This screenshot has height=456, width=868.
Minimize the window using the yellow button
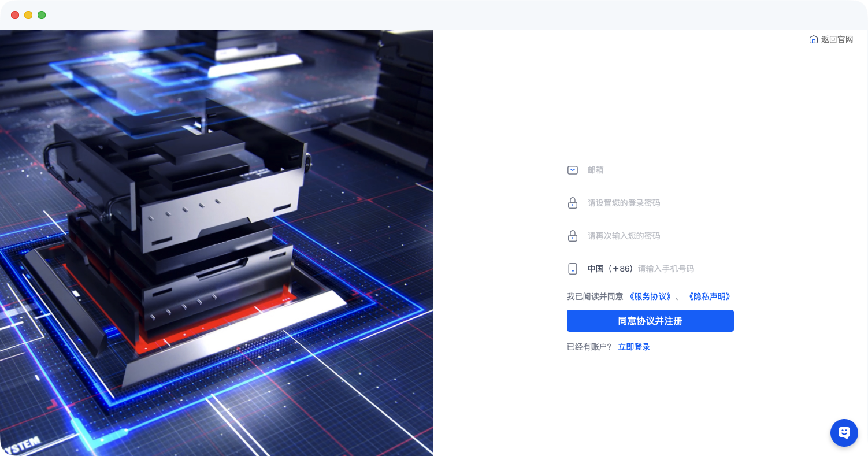tap(28, 15)
